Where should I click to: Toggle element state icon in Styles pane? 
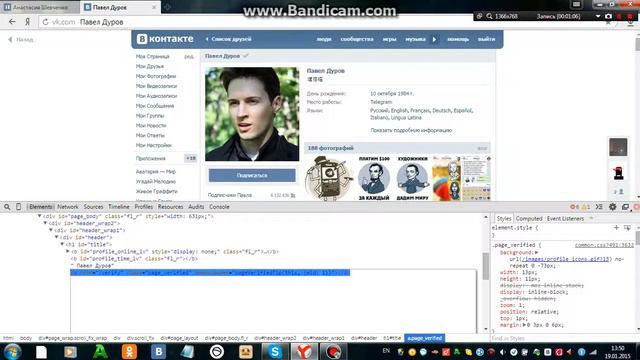click(627, 227)
